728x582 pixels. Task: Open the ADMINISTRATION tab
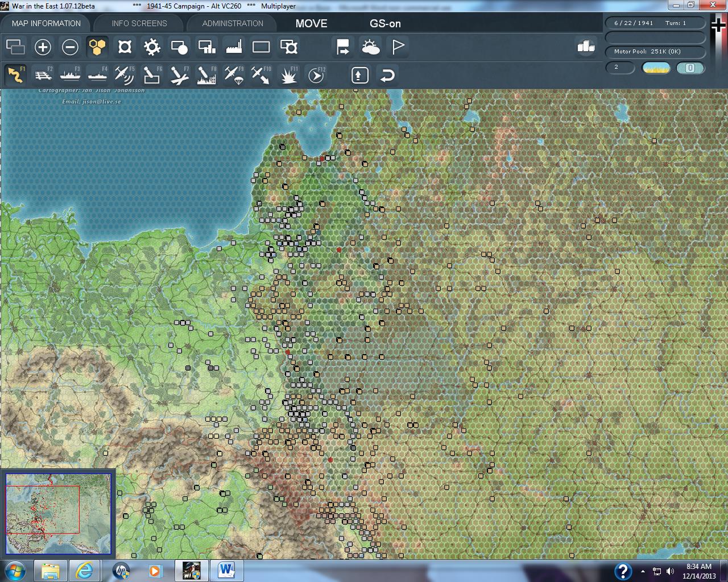(x=233, y=23)
